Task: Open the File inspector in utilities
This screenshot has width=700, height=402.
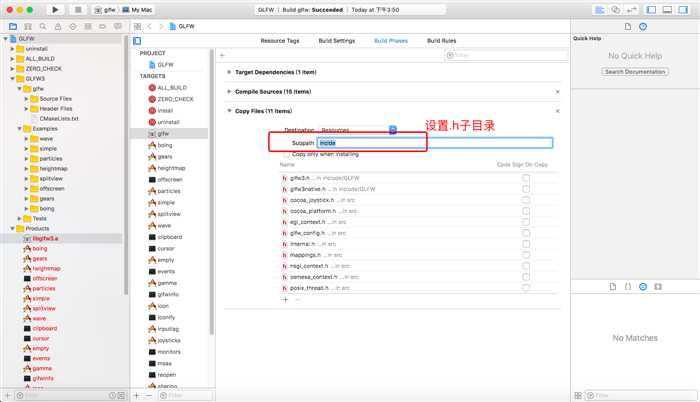Action: click(x=628, y=27)
